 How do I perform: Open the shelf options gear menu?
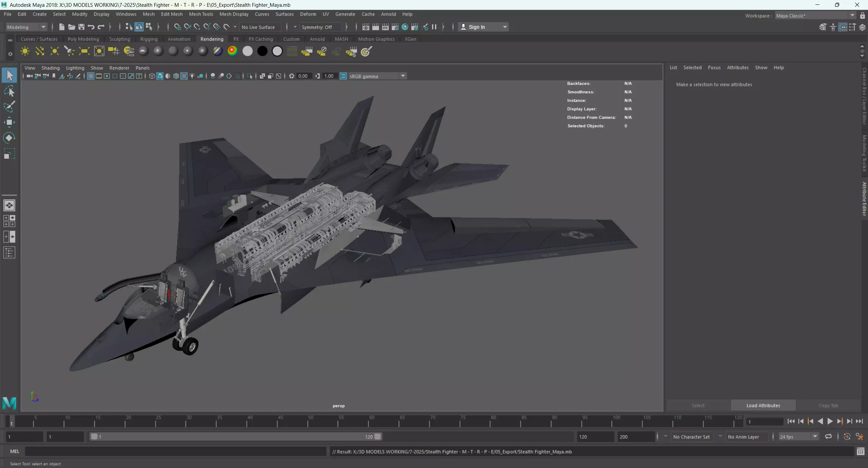10,54
